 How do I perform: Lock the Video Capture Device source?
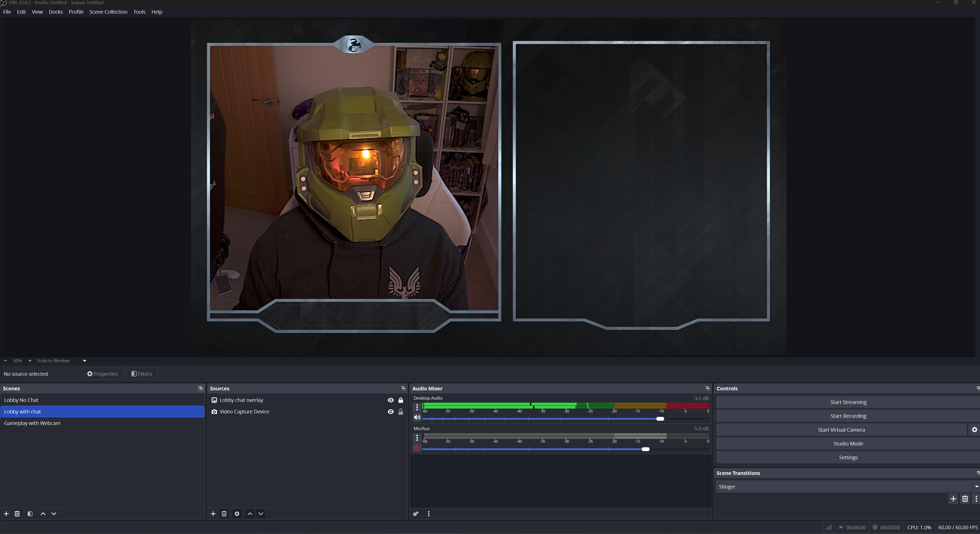click(x=400, y=412)
